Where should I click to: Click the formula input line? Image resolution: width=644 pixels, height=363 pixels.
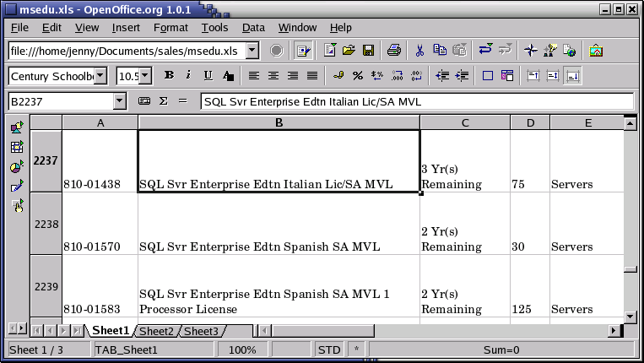417,101
